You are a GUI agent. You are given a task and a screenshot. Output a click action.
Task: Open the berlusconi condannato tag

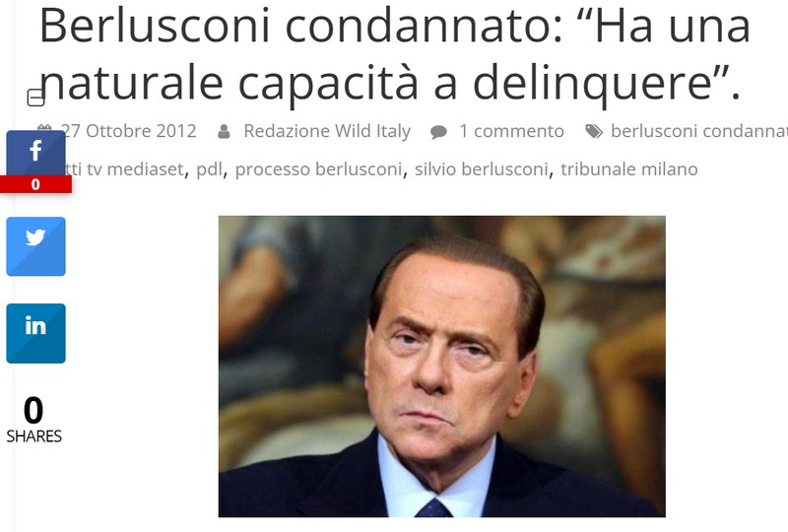point(699,131)
